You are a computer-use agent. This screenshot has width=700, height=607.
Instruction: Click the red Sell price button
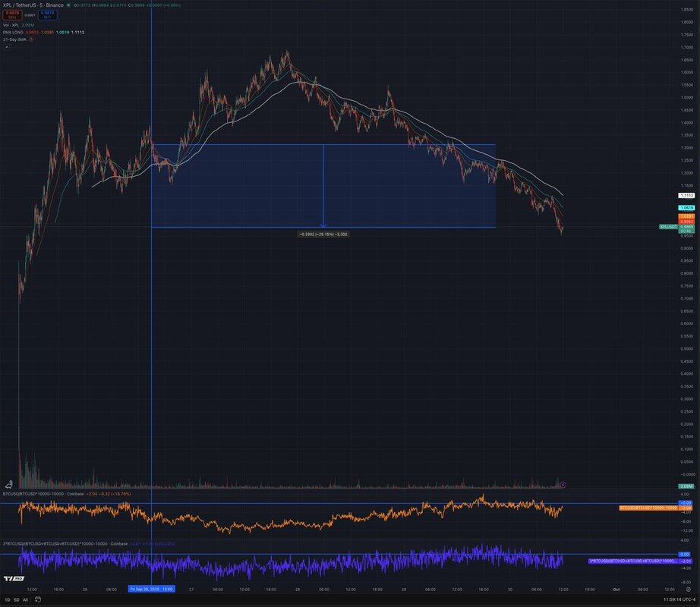point(13,14)
